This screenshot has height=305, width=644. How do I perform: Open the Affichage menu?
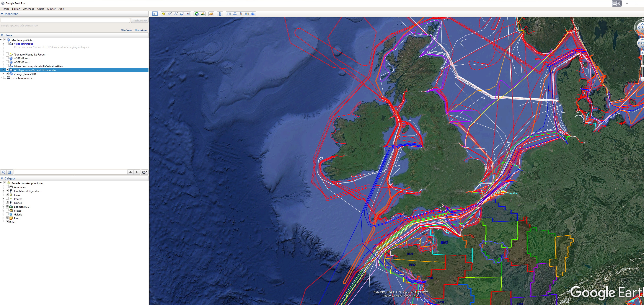(29, 9)
